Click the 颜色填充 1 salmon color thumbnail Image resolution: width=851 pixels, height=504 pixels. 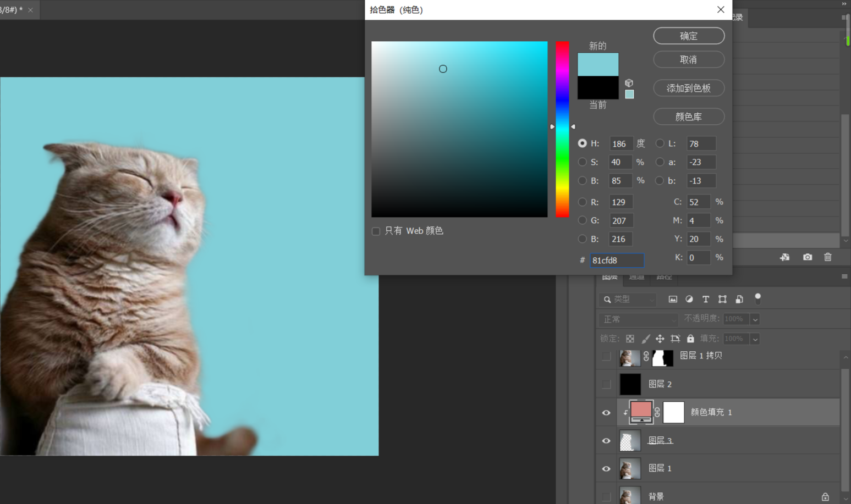pyautogui.click(x=641, y=412)
